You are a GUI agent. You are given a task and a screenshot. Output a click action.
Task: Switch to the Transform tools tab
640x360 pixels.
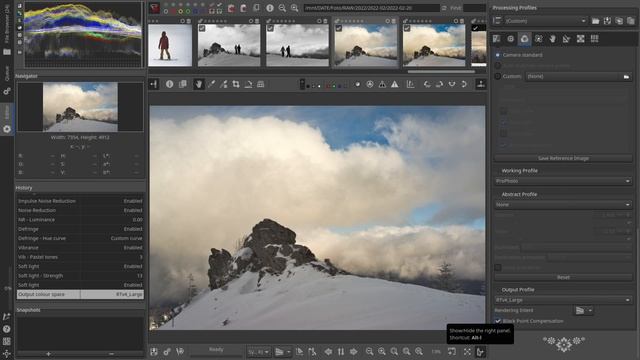pyautogui.click(x=566, y=39)
